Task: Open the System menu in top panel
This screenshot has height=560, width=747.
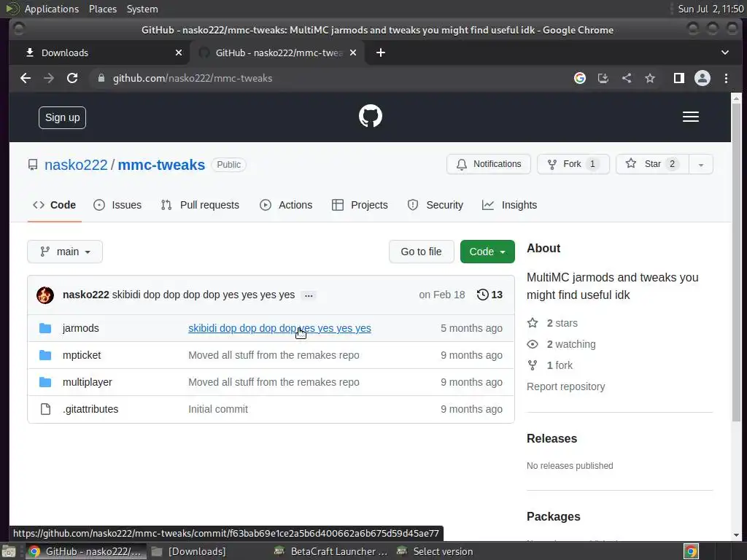Action: pyautogui.click(x=142, y=9)
